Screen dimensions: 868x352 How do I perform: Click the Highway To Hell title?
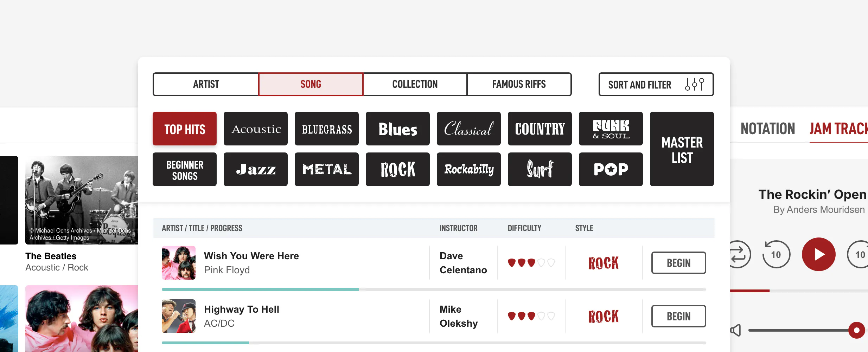pyautogui.click(x=242, y=309)
